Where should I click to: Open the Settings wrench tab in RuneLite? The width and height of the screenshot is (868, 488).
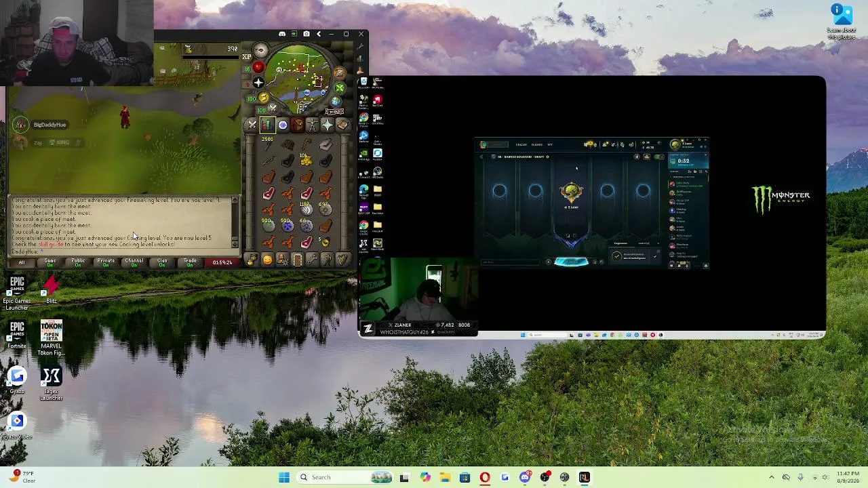pyautogui.click(x=312, y=260)
